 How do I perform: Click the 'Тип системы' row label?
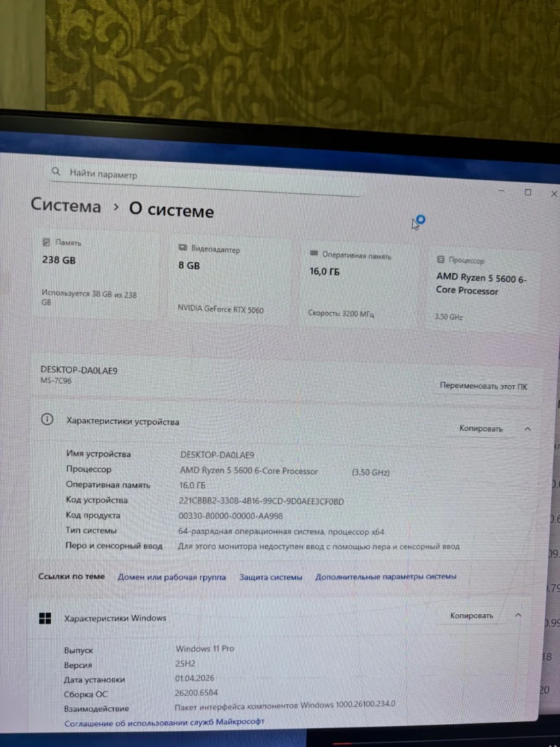pos(91,531)
